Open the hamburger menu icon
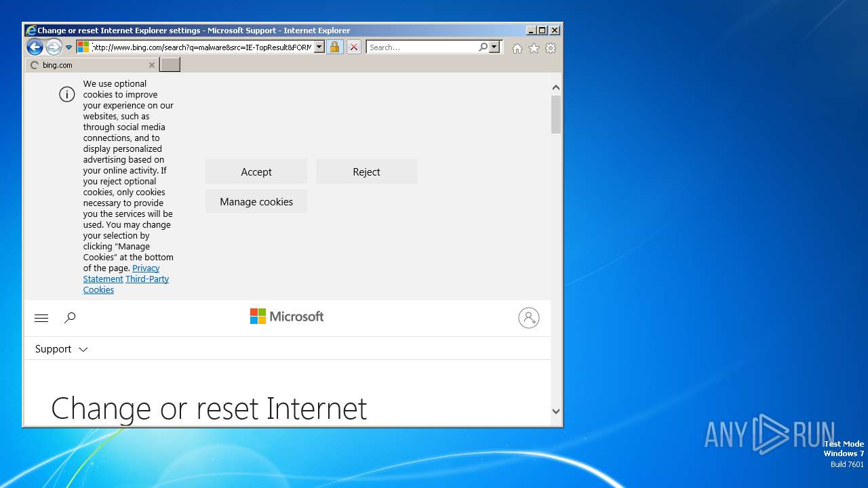 click(x=41, y=318)
